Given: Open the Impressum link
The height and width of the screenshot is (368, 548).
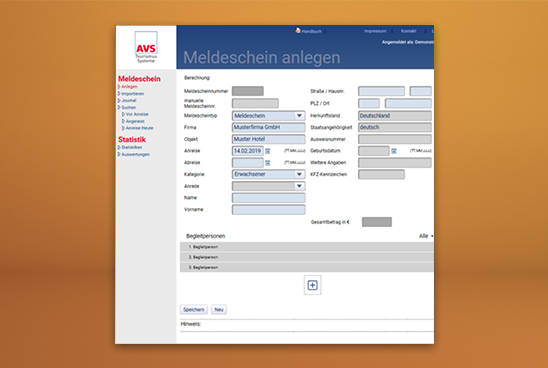Looking at the screenshot, I should [375, 31].
